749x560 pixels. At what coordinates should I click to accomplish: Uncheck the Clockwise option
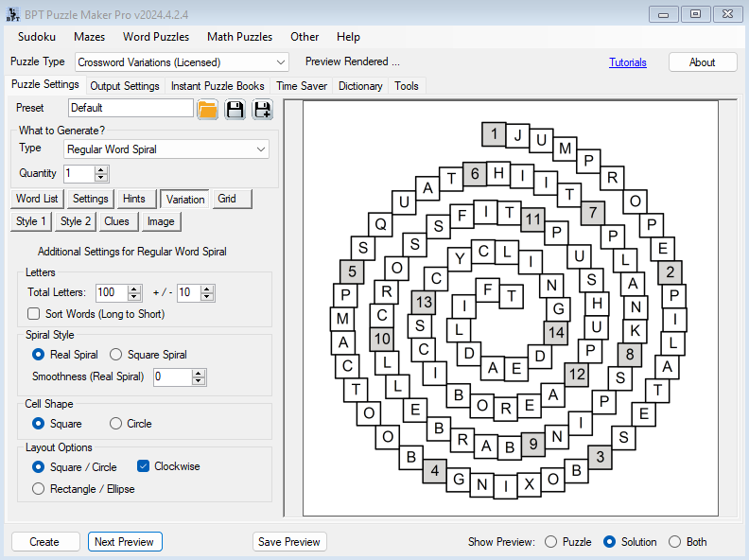click(x=144, y=466)
